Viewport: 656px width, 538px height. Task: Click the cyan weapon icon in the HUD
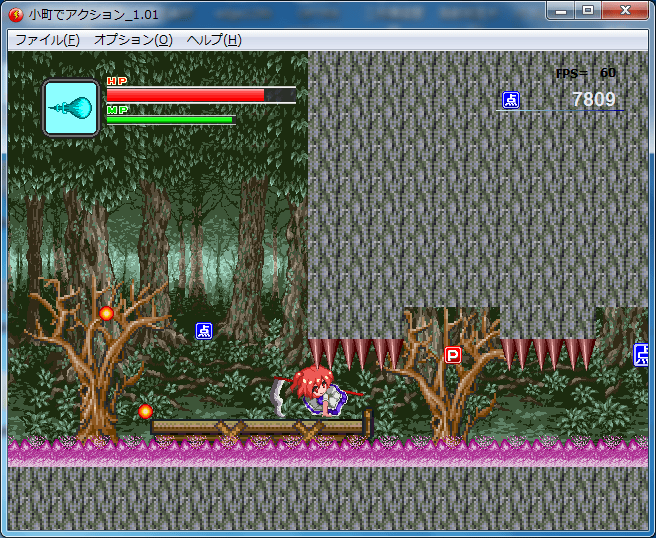click(x=72, y=108)
